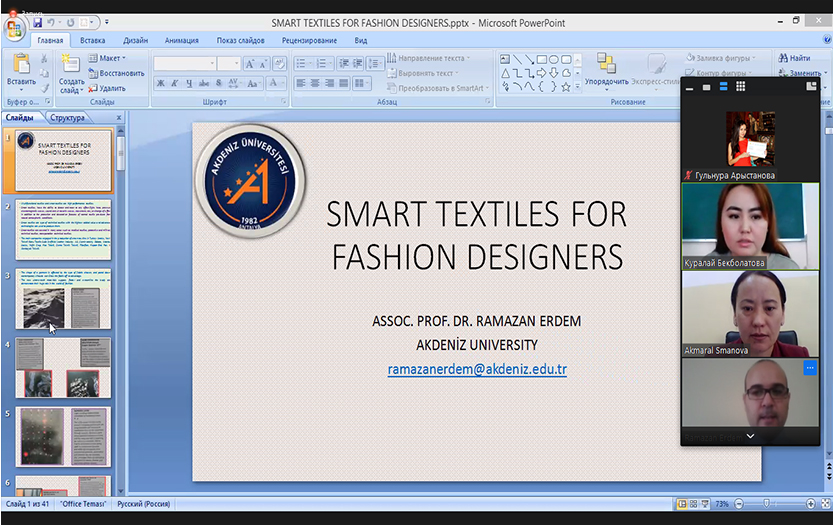
Task: Toggle bold Ж formatting
Action: (x=160, y=83)
